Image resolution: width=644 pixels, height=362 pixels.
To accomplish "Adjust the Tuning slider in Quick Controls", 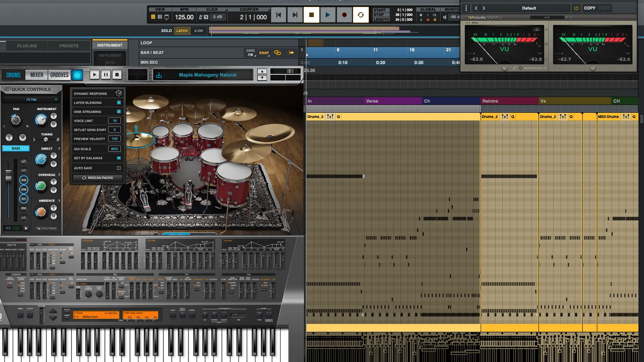I will pyautogui.click(x=46, y=139).
